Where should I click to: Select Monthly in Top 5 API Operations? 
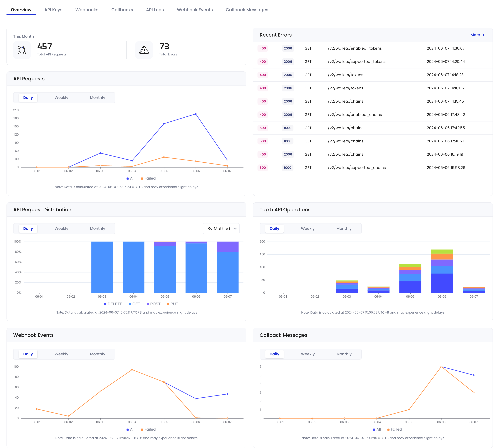pyautogui.click(x=344, y=229)
